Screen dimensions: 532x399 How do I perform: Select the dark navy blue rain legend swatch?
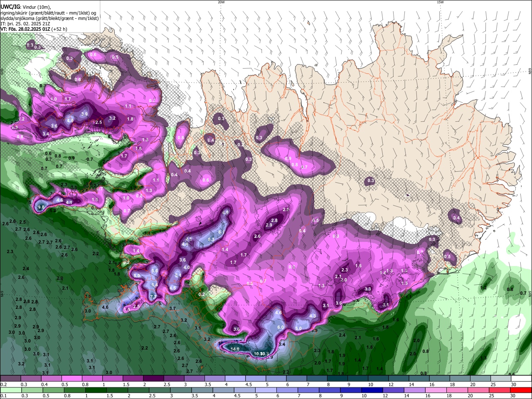[372, 390]
